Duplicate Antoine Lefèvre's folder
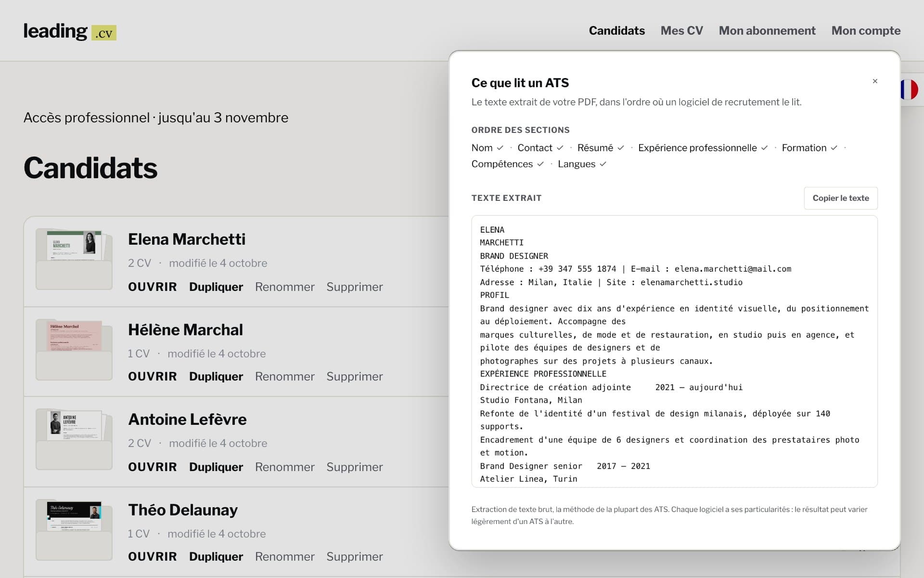 pyautogui.click(x=216, y=467)
